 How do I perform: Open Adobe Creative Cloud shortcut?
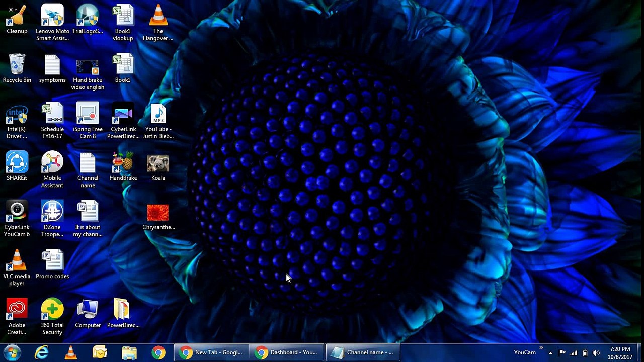point(17,317)
